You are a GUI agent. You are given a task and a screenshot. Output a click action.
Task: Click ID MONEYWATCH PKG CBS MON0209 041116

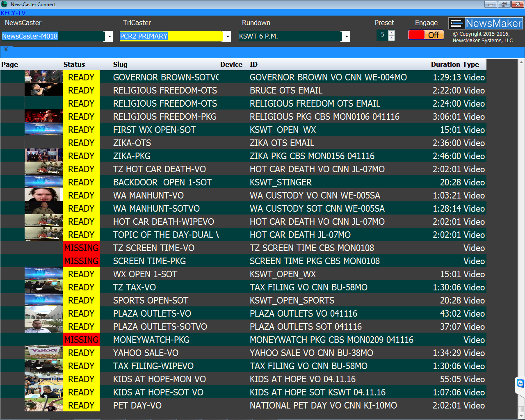[x=331, y=340]
